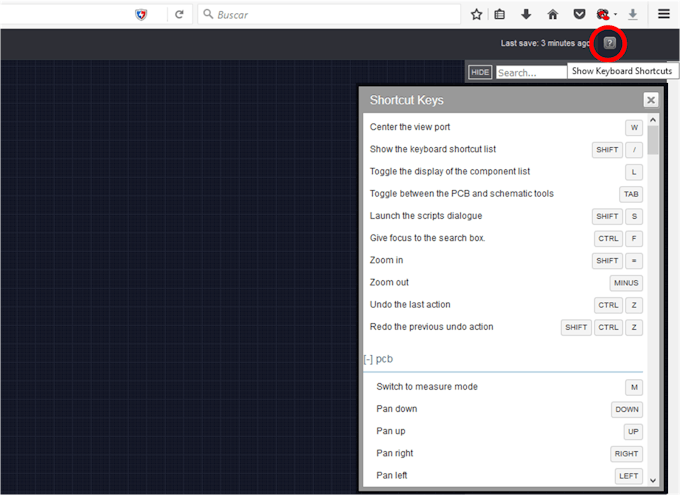
Task: Open the bookmarks list icon
Action: point(500,15)
